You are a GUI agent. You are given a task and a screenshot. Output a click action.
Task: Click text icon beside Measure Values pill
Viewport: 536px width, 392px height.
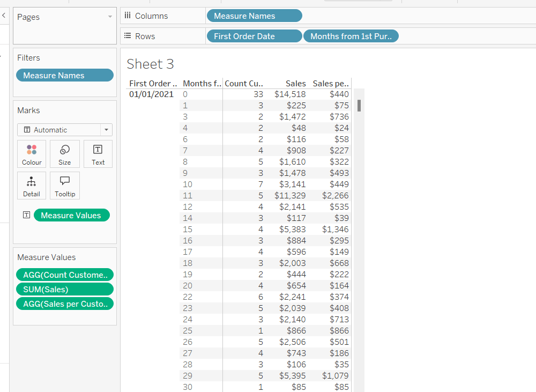[x=26, y=215]
